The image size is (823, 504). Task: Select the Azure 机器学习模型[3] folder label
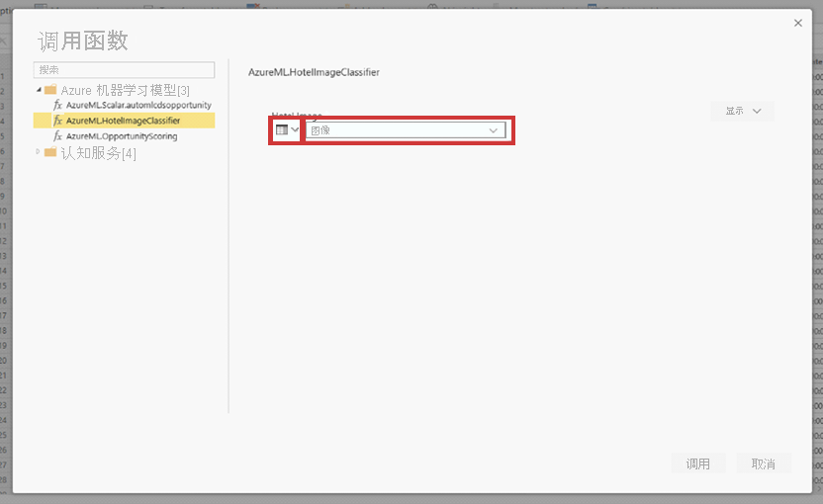tap(125, 90)
